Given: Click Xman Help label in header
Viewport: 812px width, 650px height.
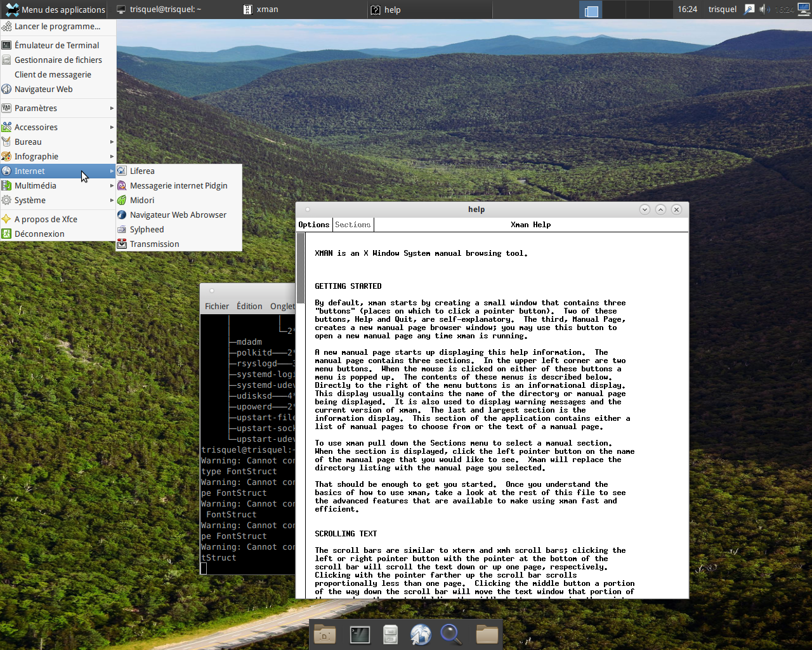Looking at the screenshot, I should (x=531, y=225).
